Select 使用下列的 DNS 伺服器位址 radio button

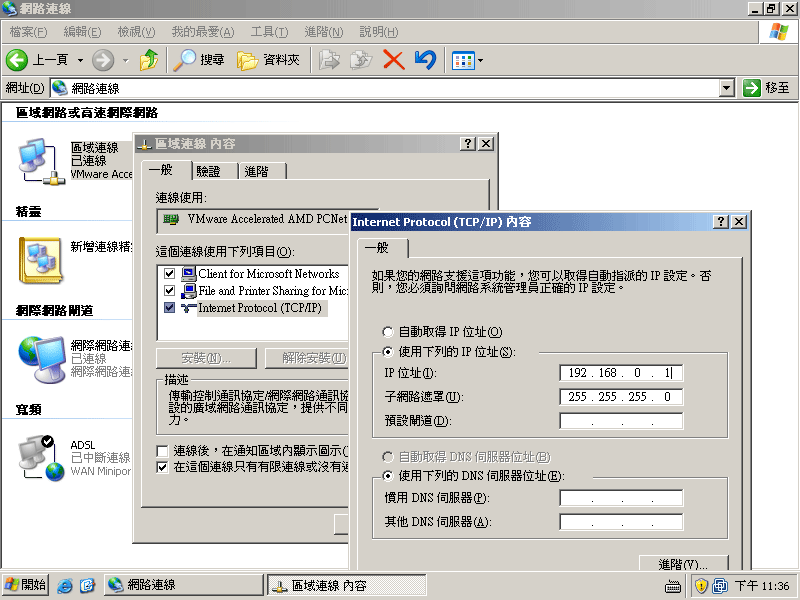(388, 476)
